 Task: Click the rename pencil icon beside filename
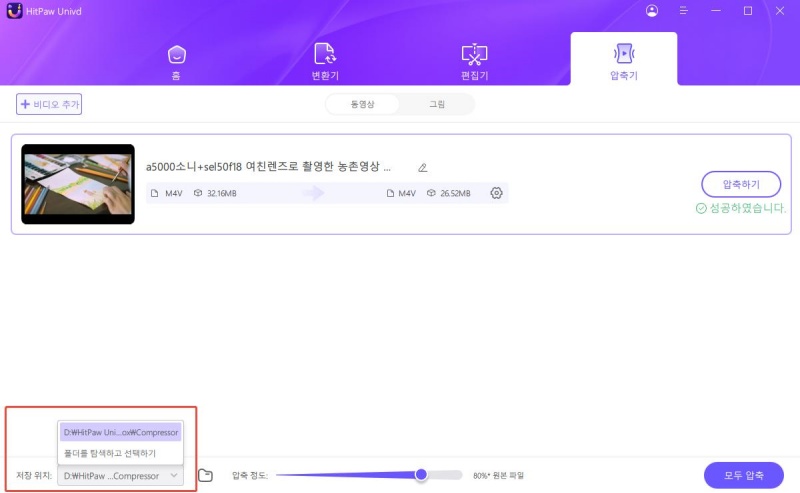coord(422,167)
